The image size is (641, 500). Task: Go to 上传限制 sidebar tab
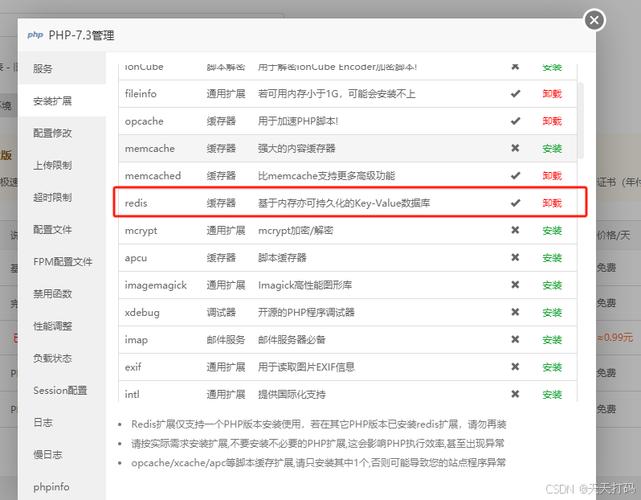(x=62, y=165)
